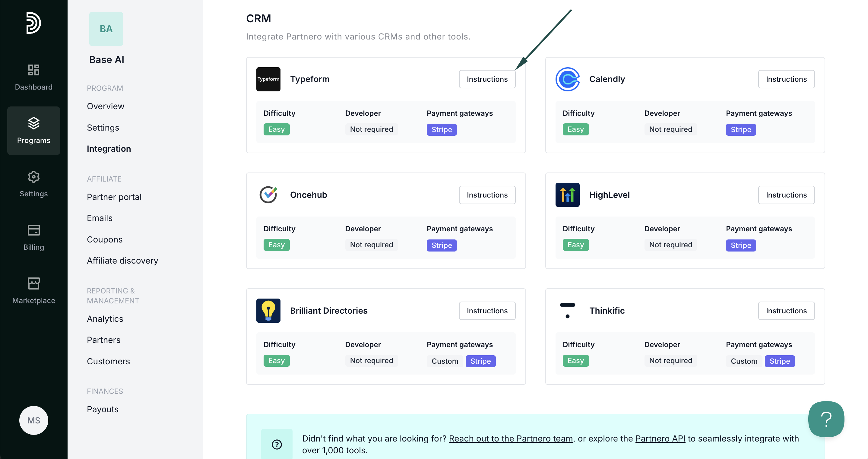Click the Thinkific card title
The width and height of the screenshot is (868, 459).
[x=607, y=310]
